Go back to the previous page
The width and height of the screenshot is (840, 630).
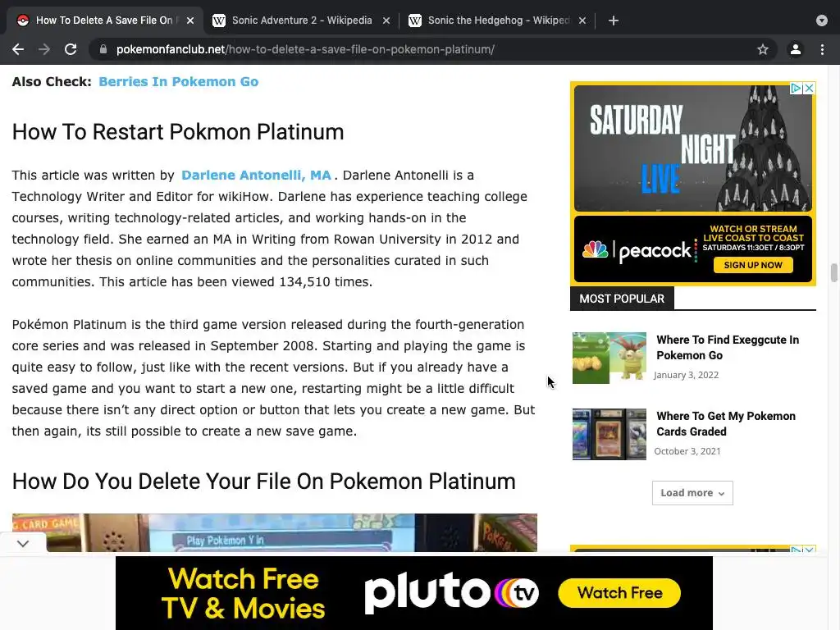[x=18, y=49]
